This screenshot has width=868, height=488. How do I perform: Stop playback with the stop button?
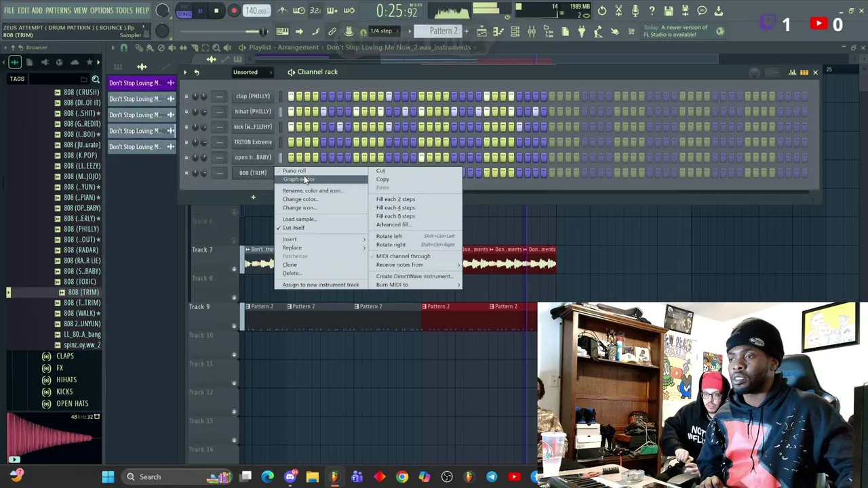click(216, 10)
